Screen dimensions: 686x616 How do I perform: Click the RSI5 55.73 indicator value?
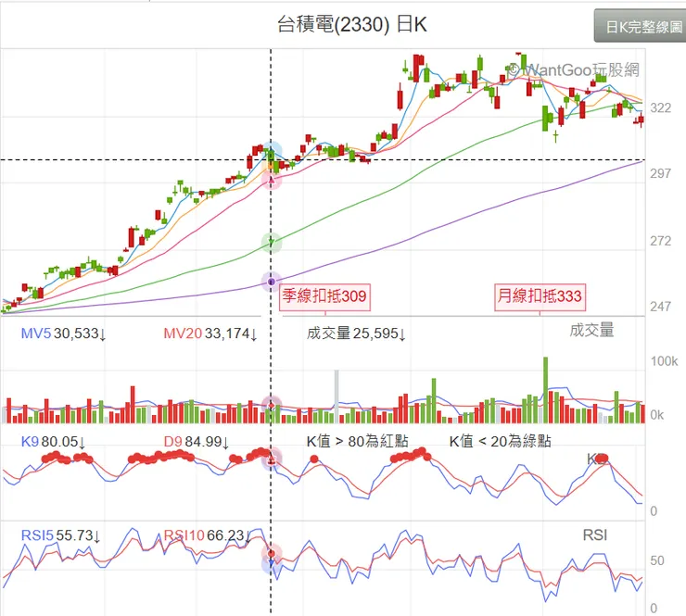pos(61,535)
